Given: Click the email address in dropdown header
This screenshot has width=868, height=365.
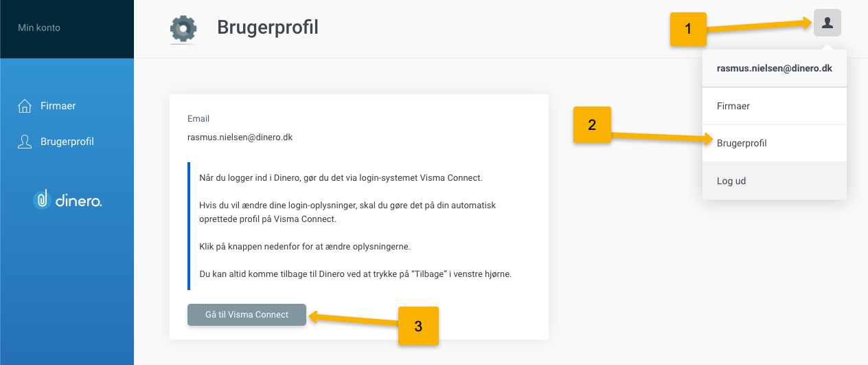Looking at the screenshot, I should (775, 68).
